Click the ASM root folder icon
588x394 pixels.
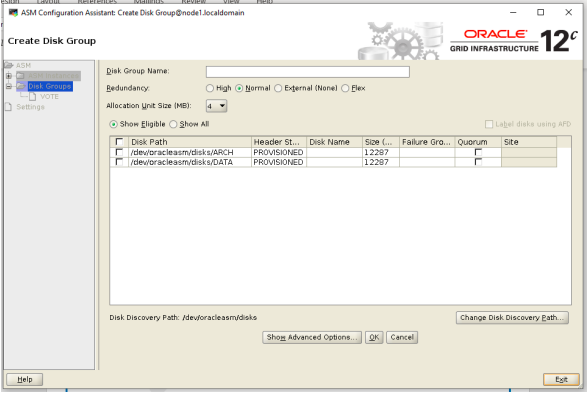9,65
